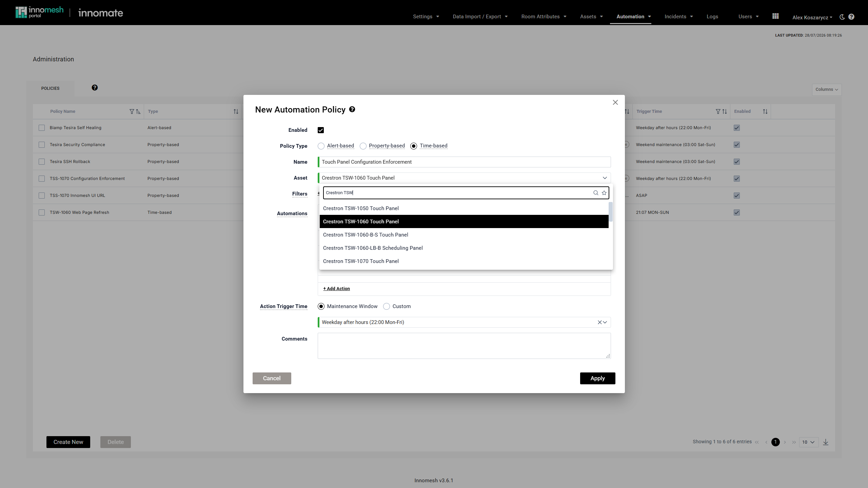Select Alert-based policy type
Screen dimensions: 868x488
321,146
